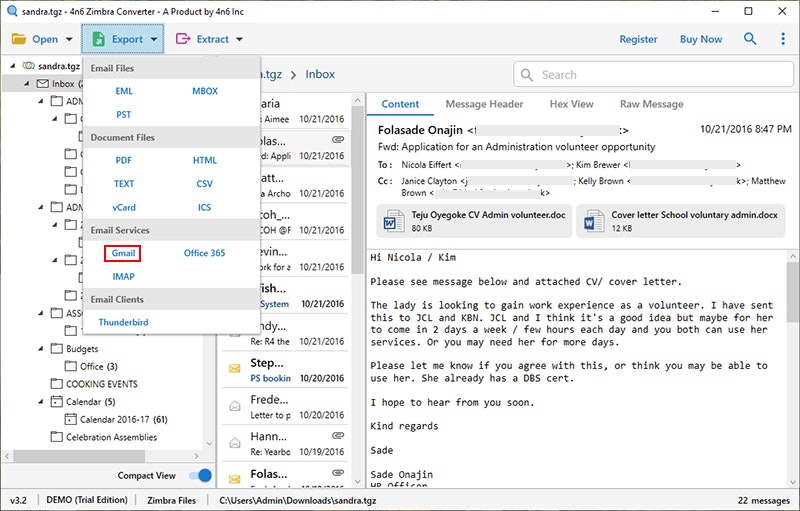Viewport: 800px width, 511px height.
Task: Choose vCard export option
Action: coord(124,207)
